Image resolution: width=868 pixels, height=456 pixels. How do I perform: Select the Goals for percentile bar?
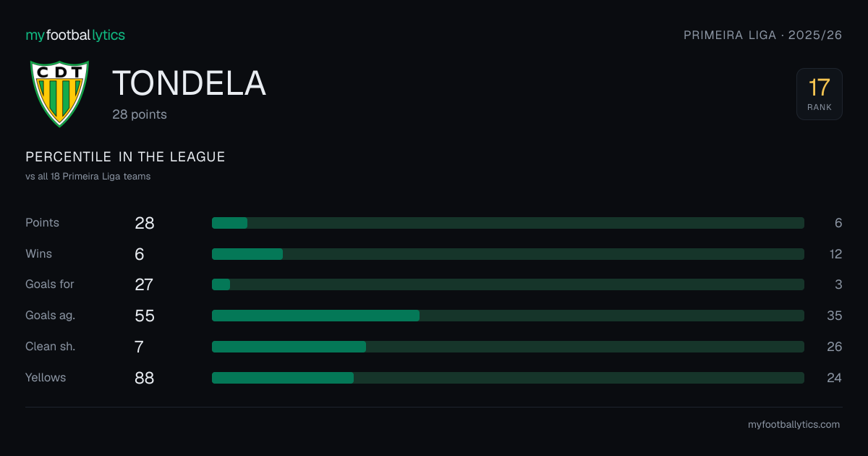click(x=508, y=284)
